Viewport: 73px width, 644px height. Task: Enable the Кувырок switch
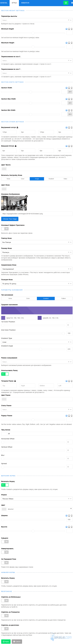[5, 542]
